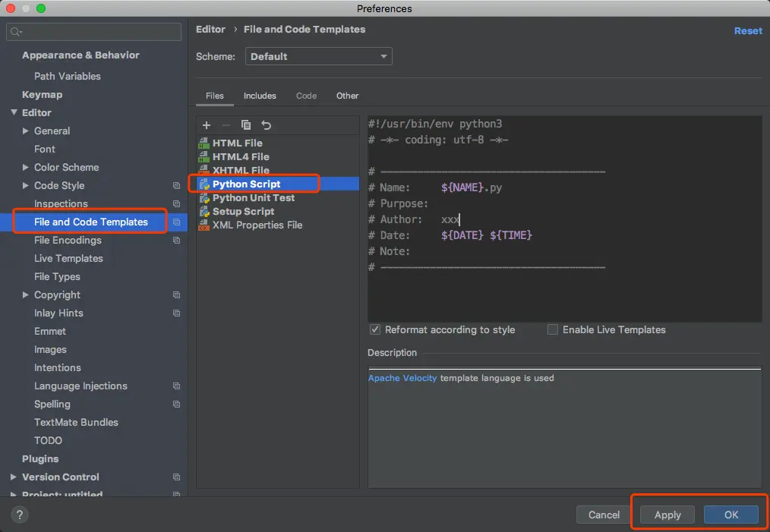The image size is (770, 532).
Task: Click the XML Properties File icon
Action: point(204,225)
